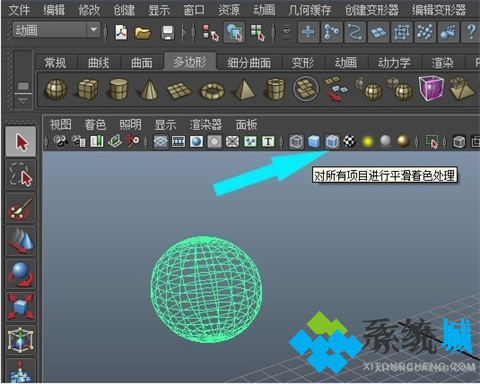Open the 动画 menu set dropdown
Screen dimensions: 480x384
(x=94, y=30)
